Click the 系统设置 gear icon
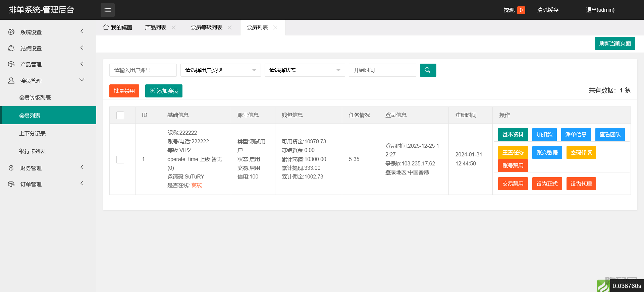This screenshot has width=644, height=292. coord(11,32)
